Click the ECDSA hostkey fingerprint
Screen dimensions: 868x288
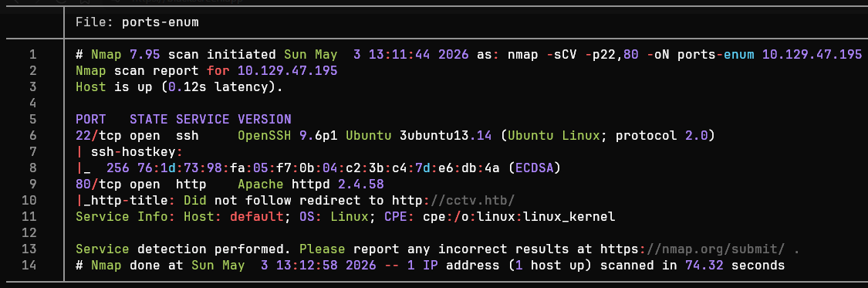pos(318,168)
